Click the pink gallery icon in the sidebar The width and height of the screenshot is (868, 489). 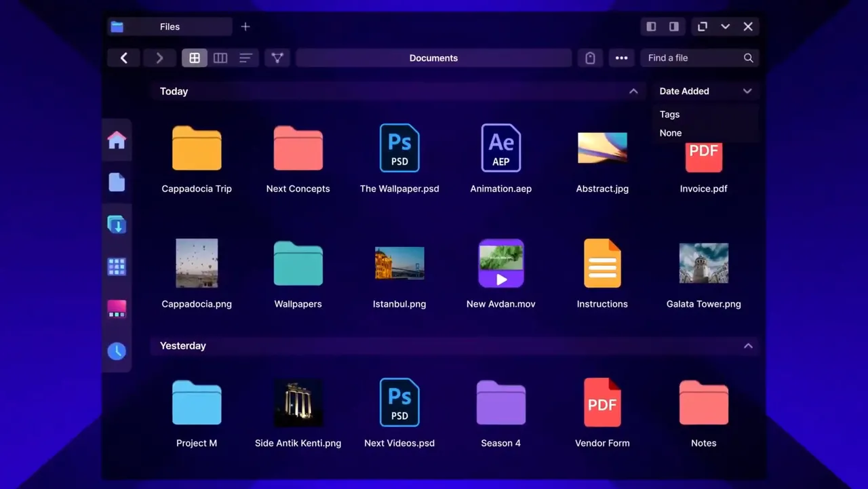117,309
